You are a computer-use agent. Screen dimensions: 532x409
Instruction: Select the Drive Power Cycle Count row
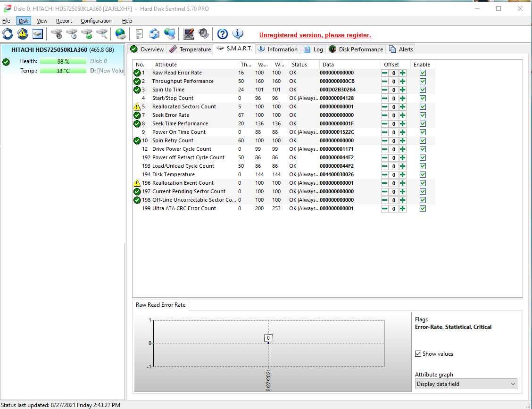pos(283,149)
